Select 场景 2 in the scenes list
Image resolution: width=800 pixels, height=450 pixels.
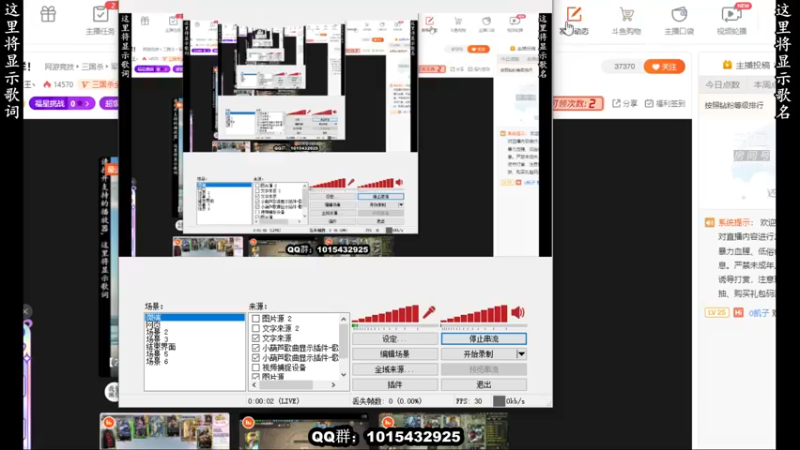[158, 332]
